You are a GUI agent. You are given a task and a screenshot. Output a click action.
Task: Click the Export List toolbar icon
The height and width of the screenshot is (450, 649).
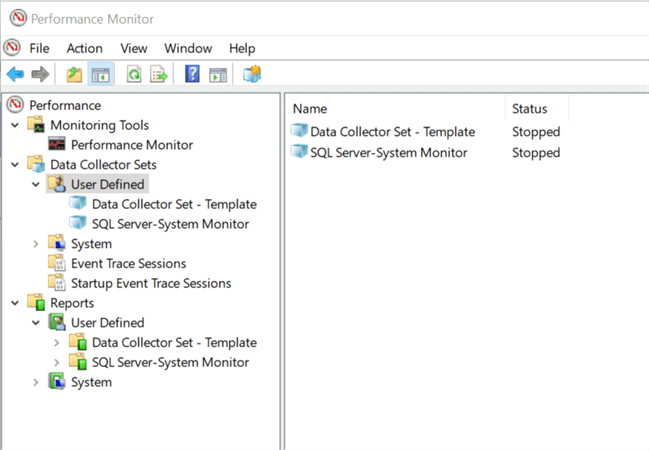pos(158,74)
